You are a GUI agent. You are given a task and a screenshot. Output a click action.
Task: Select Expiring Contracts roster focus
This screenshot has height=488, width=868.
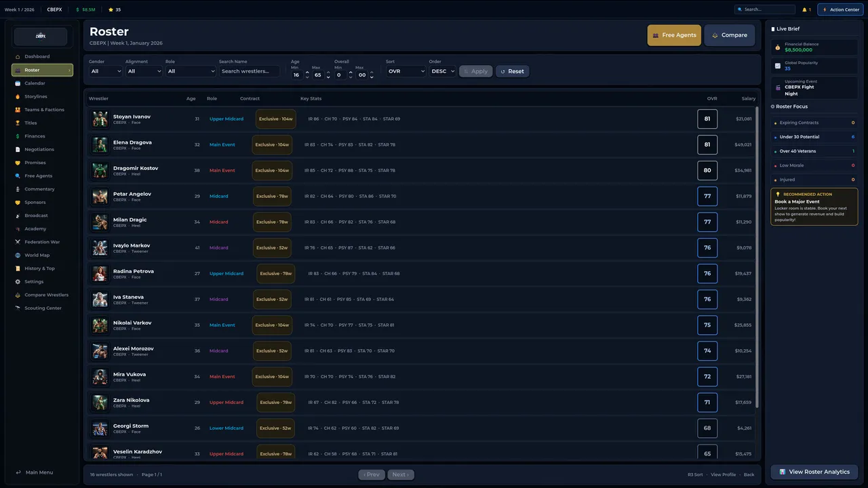[814, 123]
